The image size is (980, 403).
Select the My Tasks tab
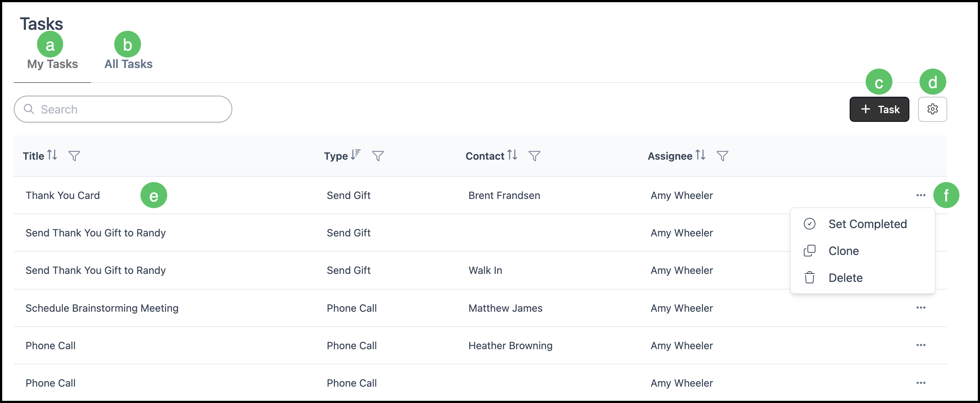click(x=52, y=64)
